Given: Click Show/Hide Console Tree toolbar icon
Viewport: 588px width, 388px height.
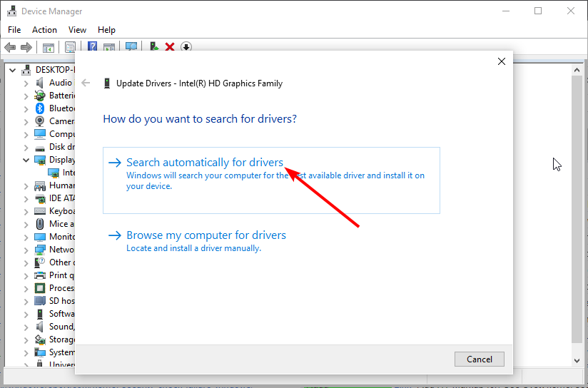Looking at the screenshot, I should (x=49, y=48).
